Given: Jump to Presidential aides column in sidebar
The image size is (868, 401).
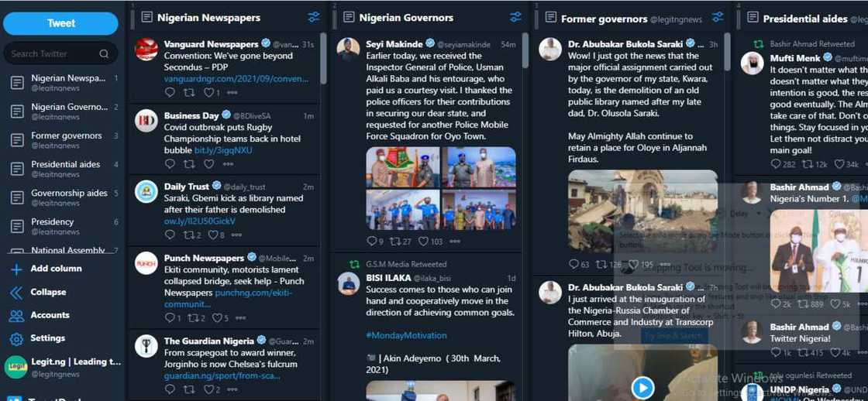Looking at the screenshot, I should pyautogui.click(x=66, y=165).
